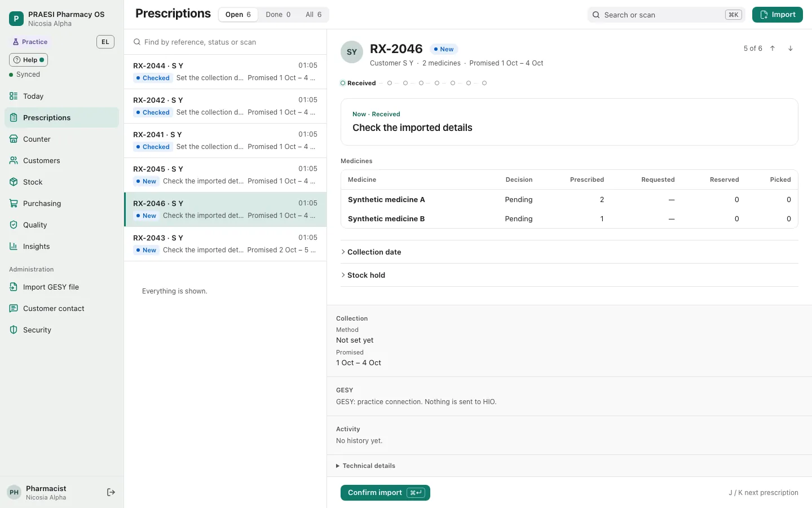Expand the Technical details disclosure
This screenshot has width=812, height=508.
point(365,466)
